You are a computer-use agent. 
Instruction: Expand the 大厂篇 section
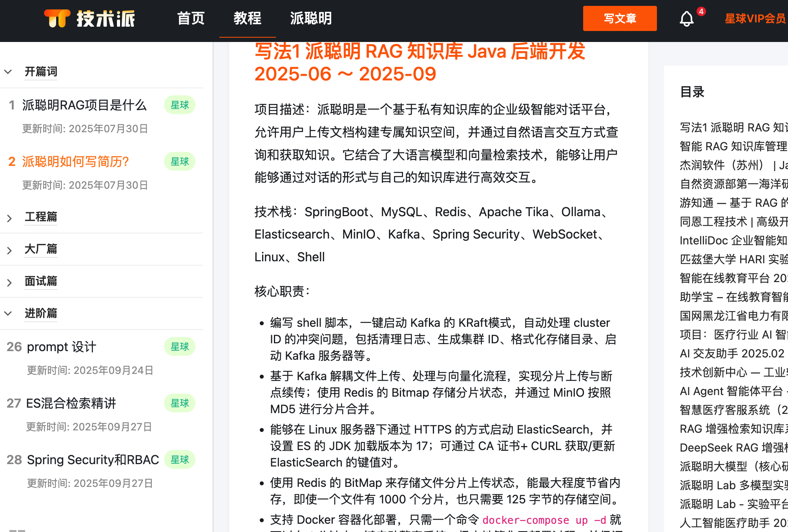(9, 250)
